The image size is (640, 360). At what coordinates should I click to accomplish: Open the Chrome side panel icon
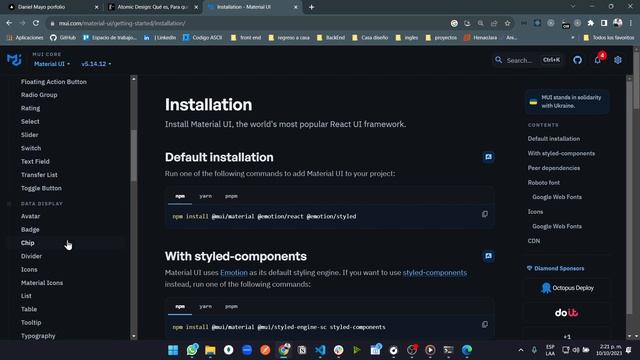604,23
